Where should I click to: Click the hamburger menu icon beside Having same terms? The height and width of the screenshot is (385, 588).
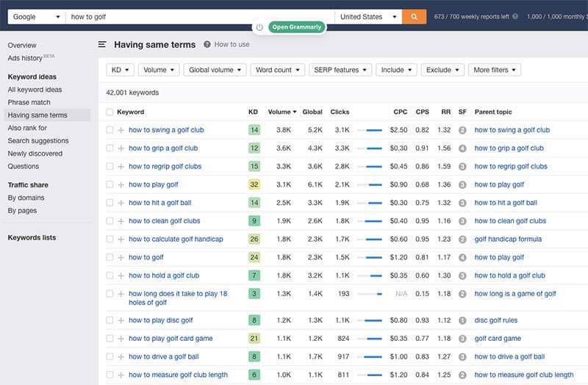[x=102, y=45]
